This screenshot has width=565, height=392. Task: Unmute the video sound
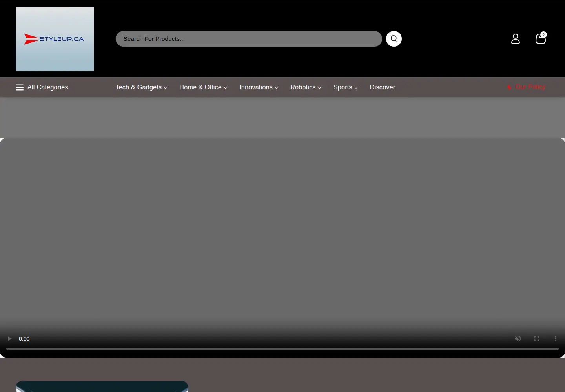pos(518,339)
